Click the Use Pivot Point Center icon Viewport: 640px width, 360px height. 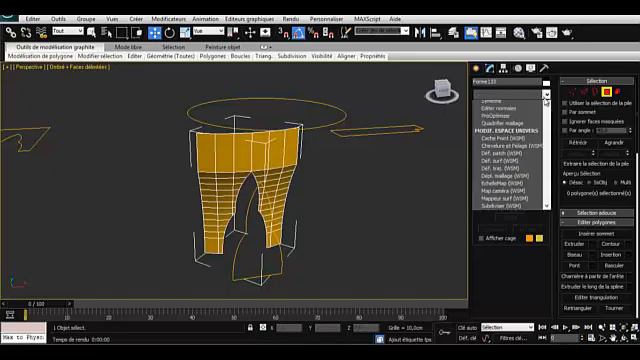pos(233,32)
